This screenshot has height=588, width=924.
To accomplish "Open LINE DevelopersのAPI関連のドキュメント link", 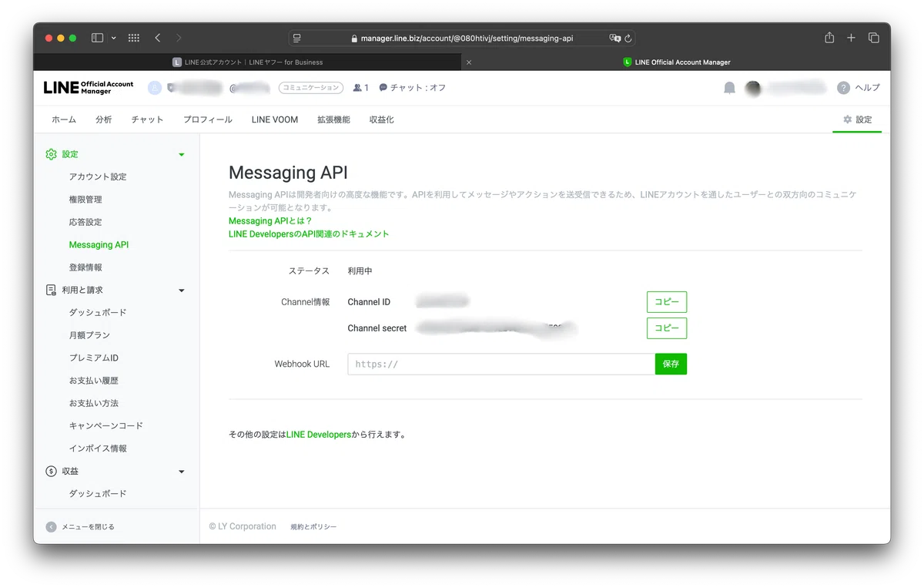I will [309, 234].
